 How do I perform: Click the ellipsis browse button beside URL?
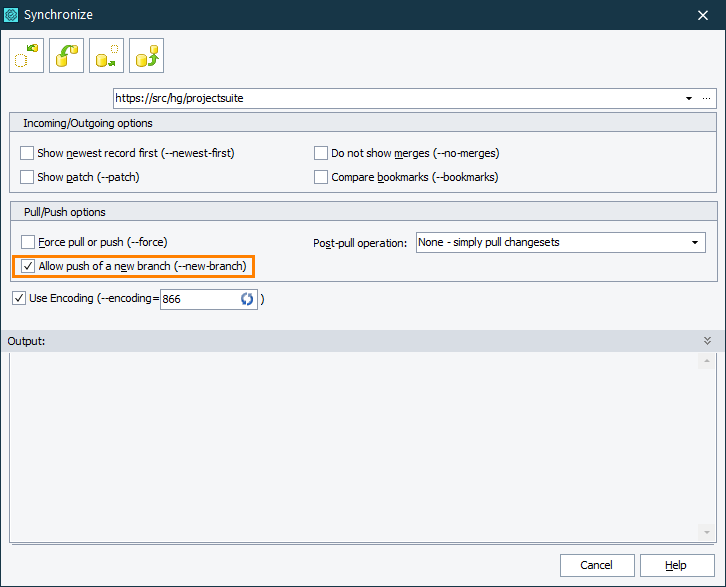coord(706,98)
